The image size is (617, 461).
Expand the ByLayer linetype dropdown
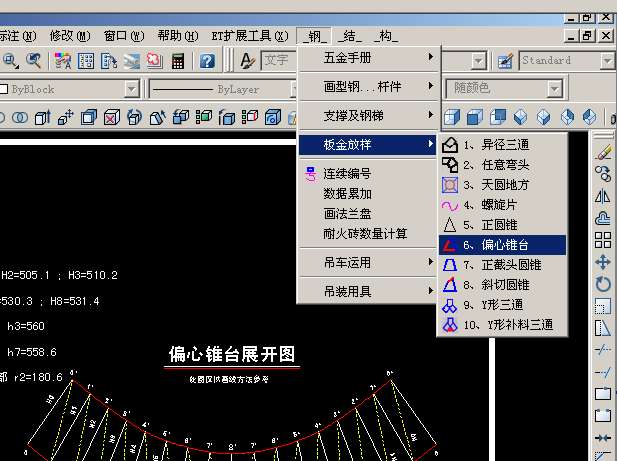point(294,89)
